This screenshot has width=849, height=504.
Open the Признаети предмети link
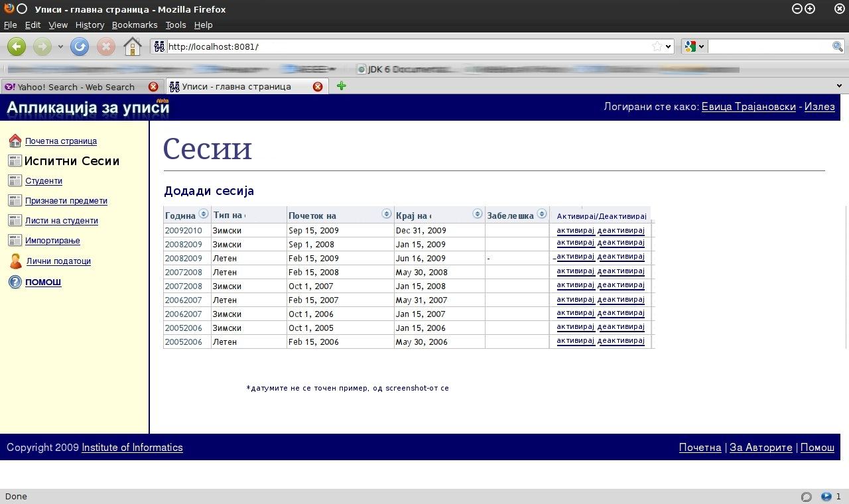click(x=66, y=201)
